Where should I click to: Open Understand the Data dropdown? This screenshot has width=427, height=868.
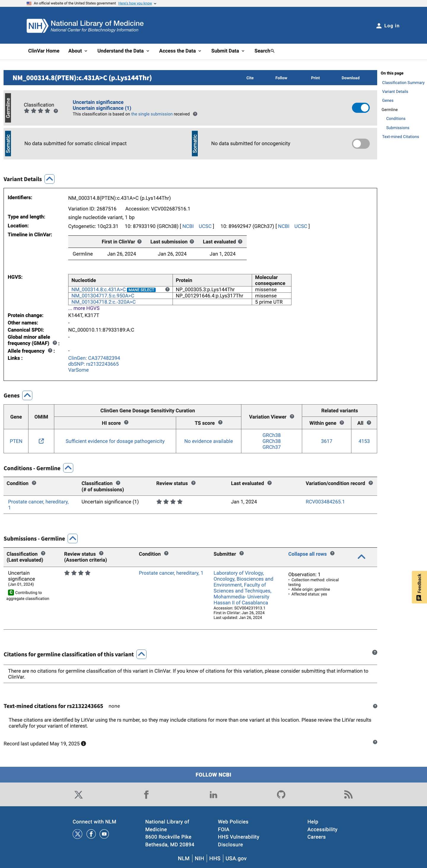point(123,51)
